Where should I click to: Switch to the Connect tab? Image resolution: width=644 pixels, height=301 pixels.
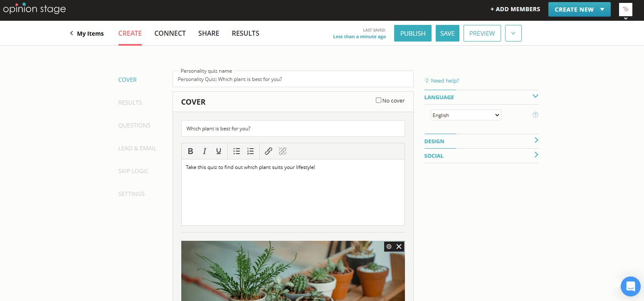170,33
